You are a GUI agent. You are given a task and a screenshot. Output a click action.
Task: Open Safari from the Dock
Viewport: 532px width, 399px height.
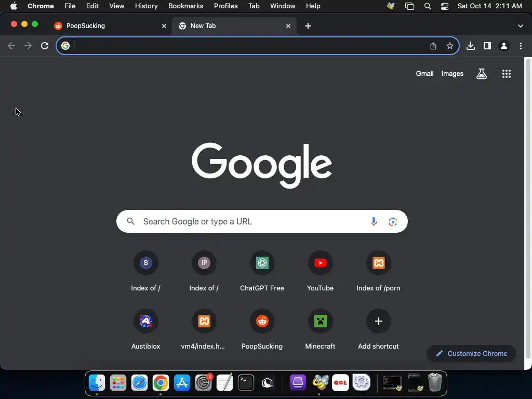point(139,383)
